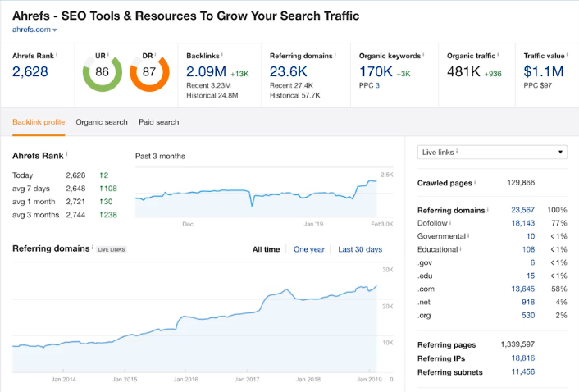
Task: Click the UR info icon
Action: pyautogui.click(x=107, y=54)
